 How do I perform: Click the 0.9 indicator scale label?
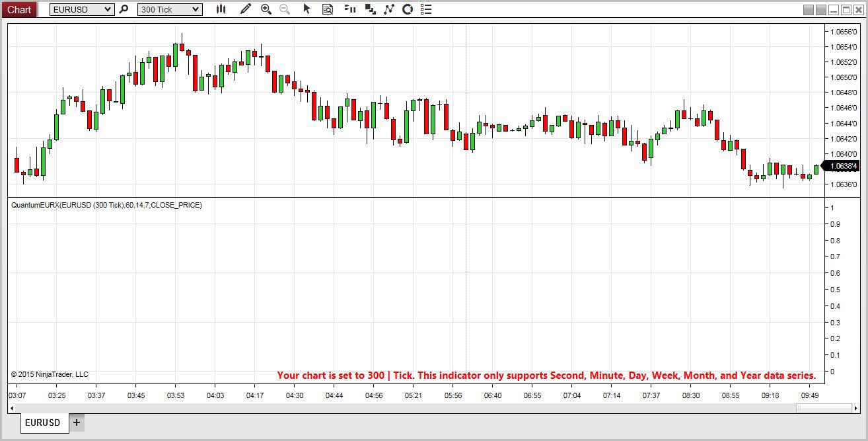(836, 224)
